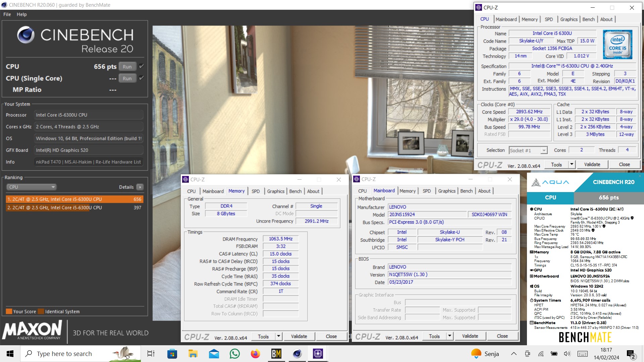Show hidden system tray icons
Viewport: 644px width, 362px height.
(514, 354)
